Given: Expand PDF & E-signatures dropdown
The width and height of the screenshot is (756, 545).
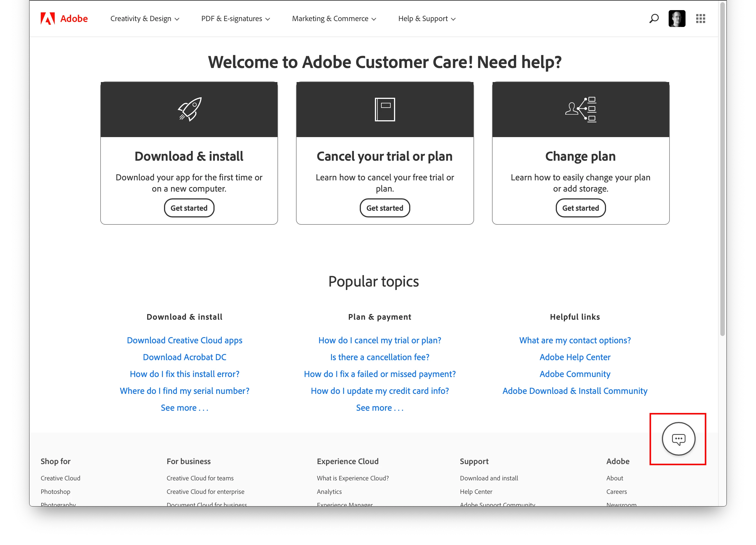Looking at the screenshot, I should [x=235, y=19].
